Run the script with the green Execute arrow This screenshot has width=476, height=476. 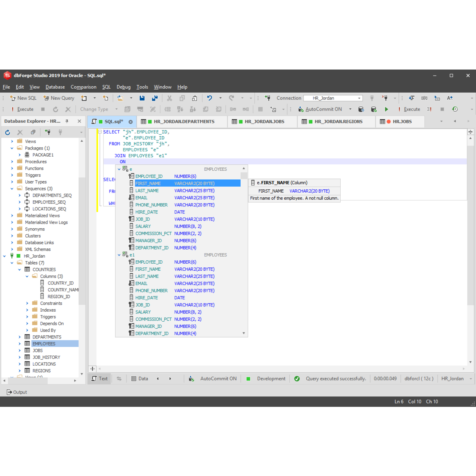[386, 109]
